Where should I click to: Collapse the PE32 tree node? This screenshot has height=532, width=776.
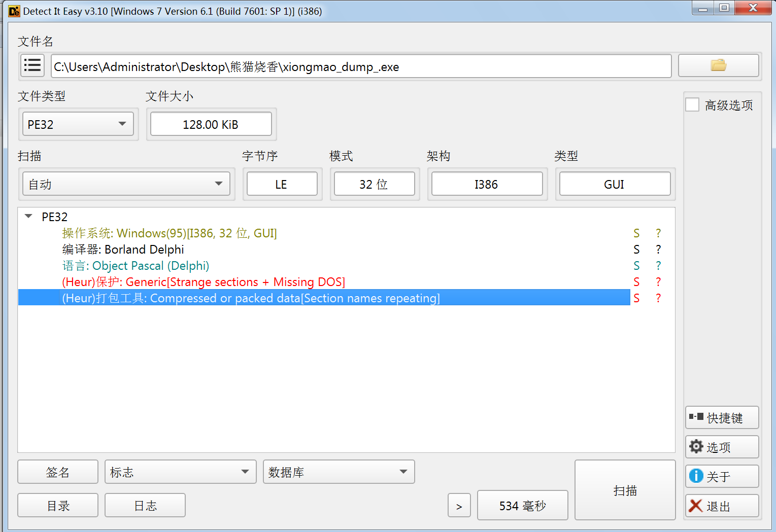point(28,217)
